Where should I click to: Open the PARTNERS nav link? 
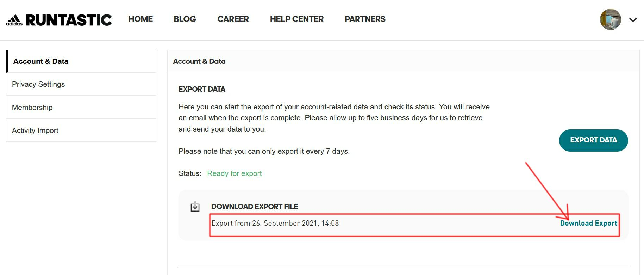point(365,19)
